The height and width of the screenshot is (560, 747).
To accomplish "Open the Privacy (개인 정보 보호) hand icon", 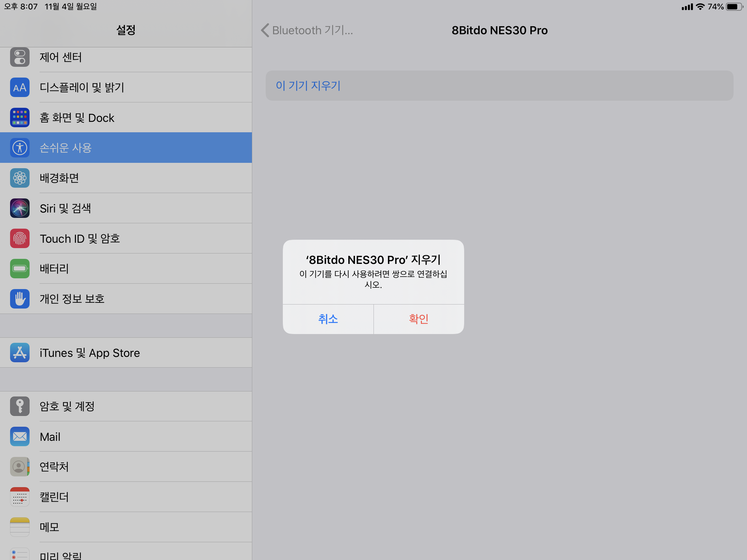I will 19,299.
